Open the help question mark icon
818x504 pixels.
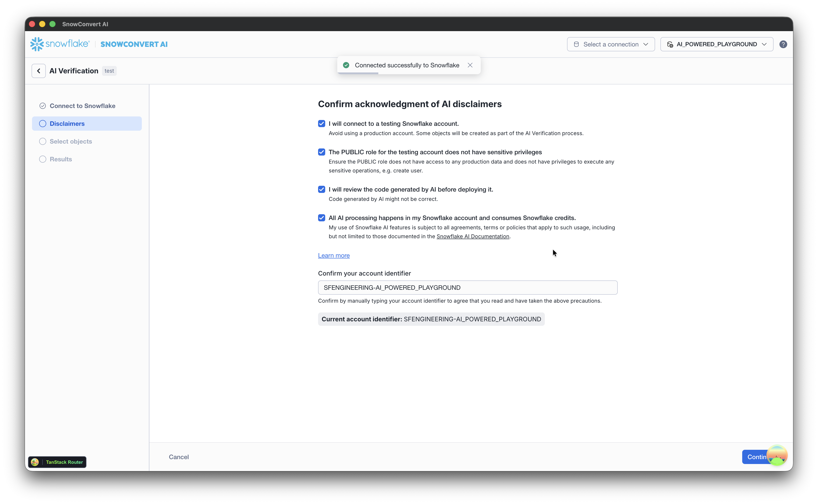[x=783, y=44]
